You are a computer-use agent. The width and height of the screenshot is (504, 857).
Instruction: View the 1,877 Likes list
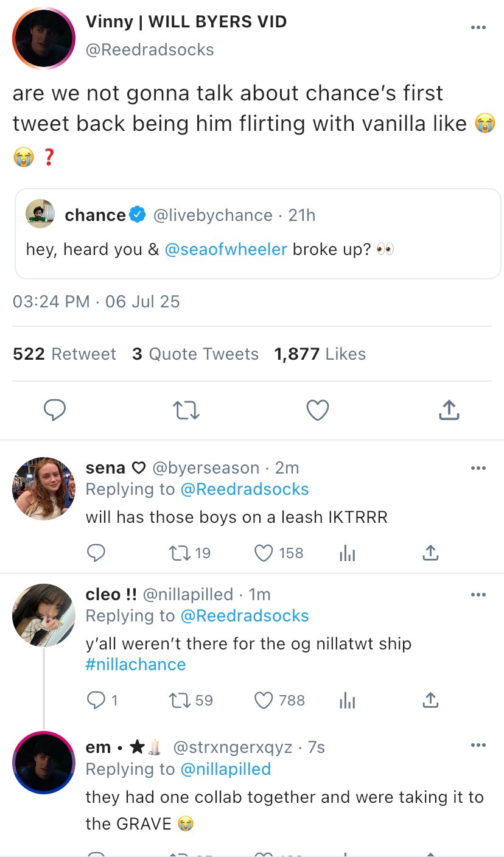(320, 354)
